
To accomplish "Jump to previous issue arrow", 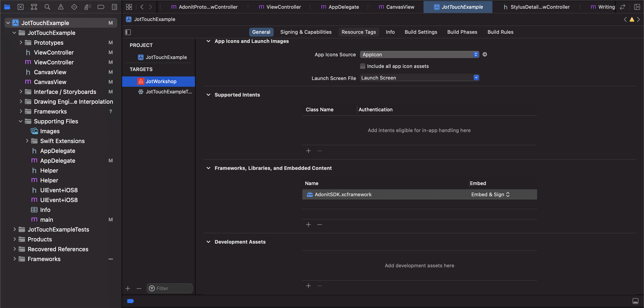I will (x=625, y=19).
